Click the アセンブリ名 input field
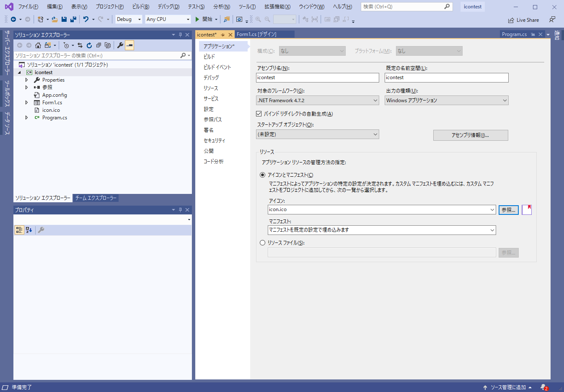 tap(318, 77)
